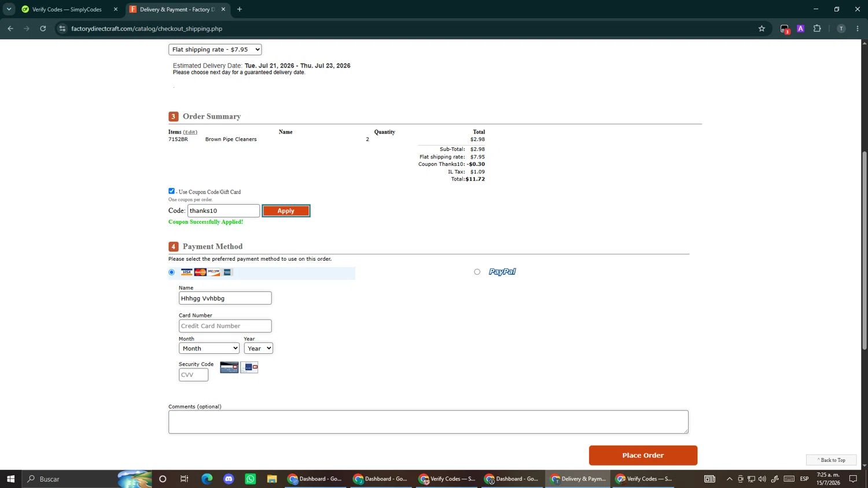Bookmark this page with the star icon
868x488 pixels.
[762, 28]
